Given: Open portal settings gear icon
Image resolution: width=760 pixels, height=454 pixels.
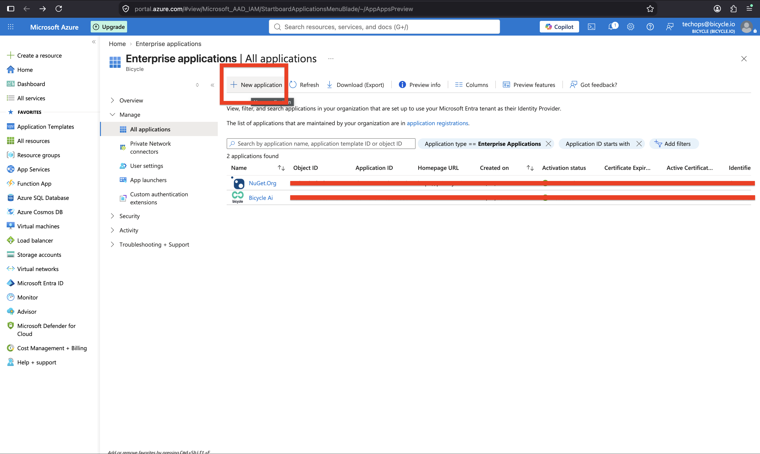Looking at the screenshot, I should pyautogui.click(x=631, y=27).
